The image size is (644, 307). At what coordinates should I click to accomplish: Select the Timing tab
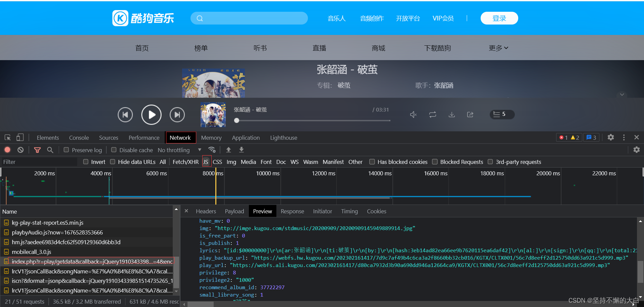tap(350, 211)
